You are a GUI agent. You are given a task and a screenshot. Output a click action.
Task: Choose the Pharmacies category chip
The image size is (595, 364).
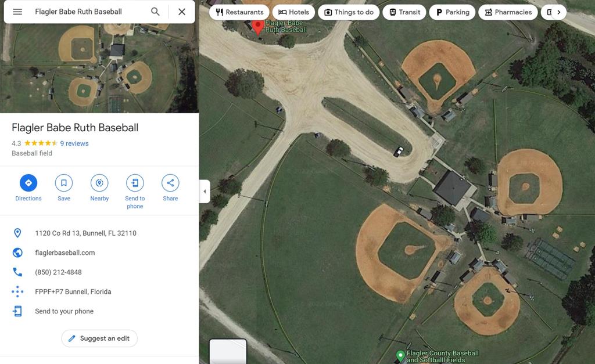click(x=508, y=12)
